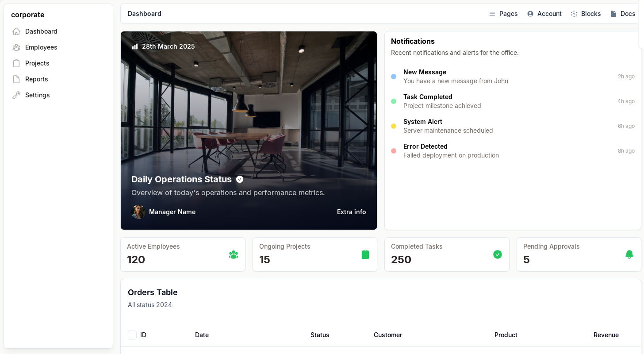The width and height of the screenshot is (644, 354).
Task: Select Employees in the sidebar menu
Action: [x=41, y=47]
